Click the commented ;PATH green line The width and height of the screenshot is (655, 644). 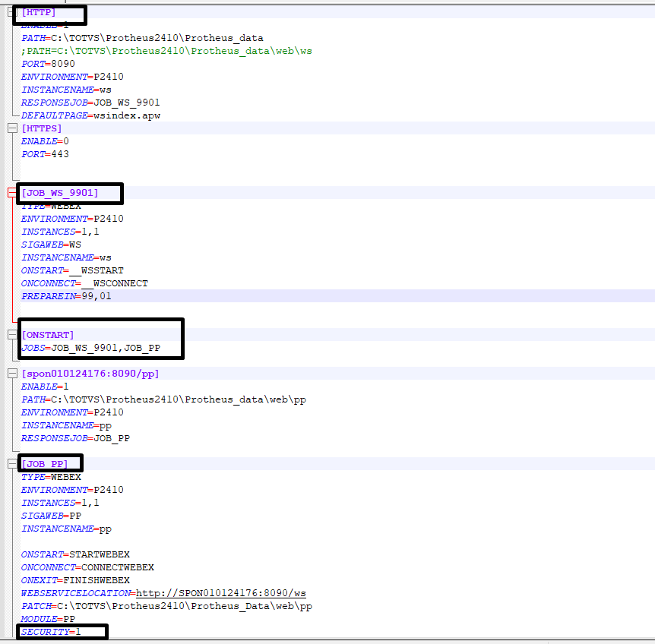coord(166,51)
